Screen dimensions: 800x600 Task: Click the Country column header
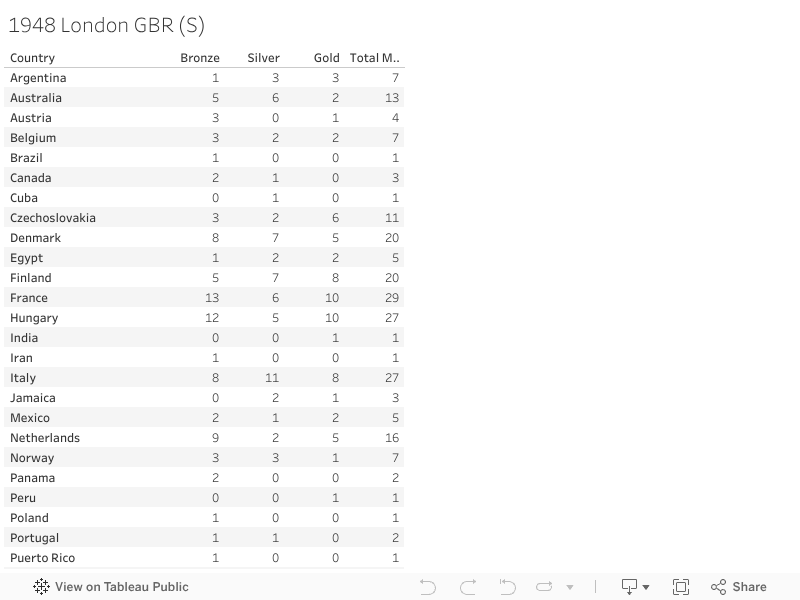(x=33, y=58)
